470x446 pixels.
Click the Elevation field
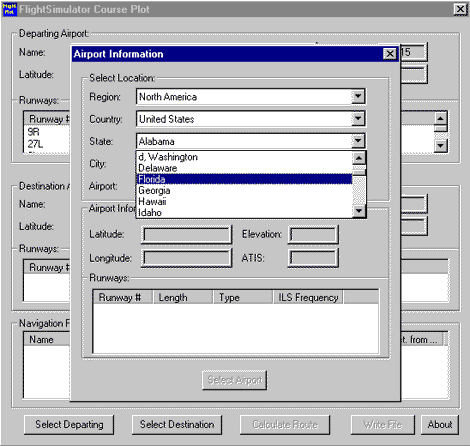click(x=313, y=235)
